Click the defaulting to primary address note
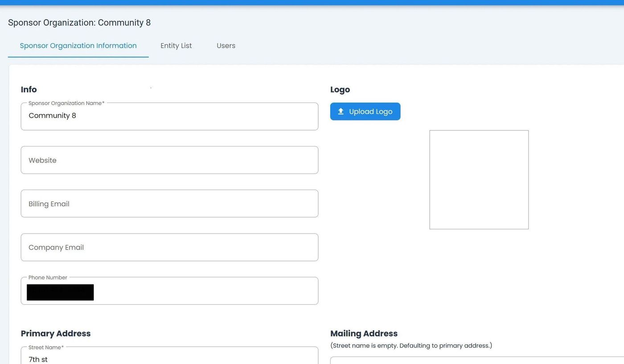 click(411, 346)
